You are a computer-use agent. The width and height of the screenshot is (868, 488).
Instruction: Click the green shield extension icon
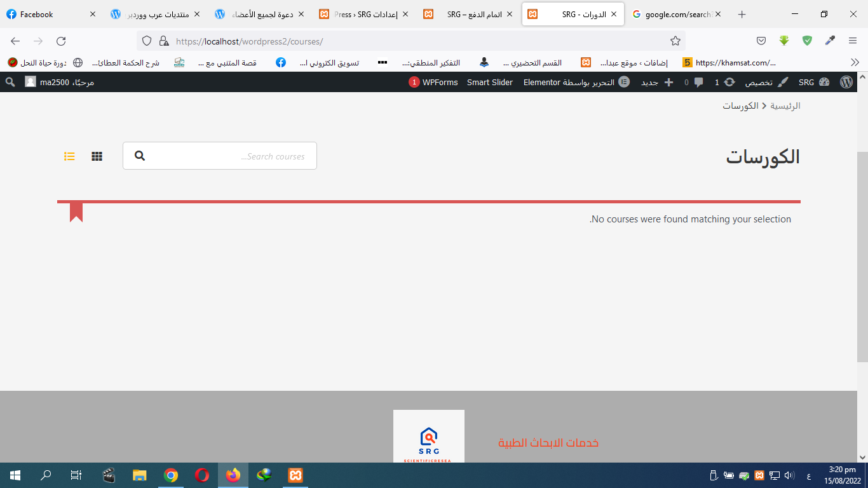click(807, 41)
